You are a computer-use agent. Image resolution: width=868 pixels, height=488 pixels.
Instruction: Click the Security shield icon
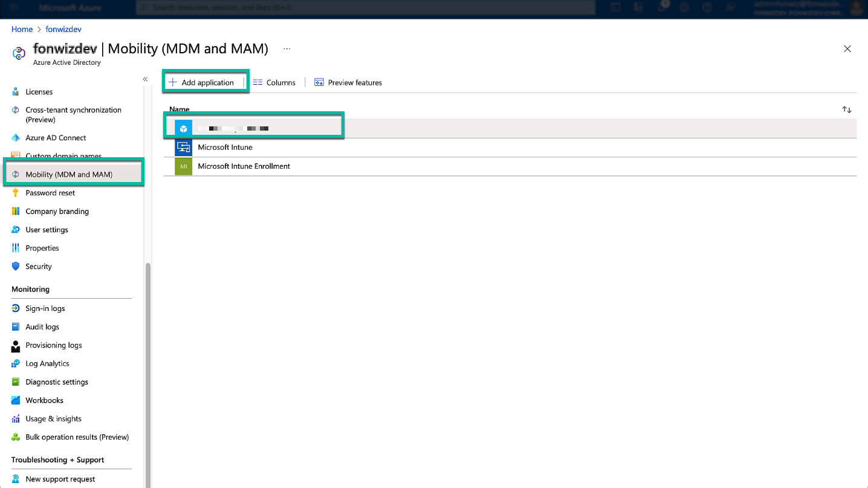tap(16, 267)
